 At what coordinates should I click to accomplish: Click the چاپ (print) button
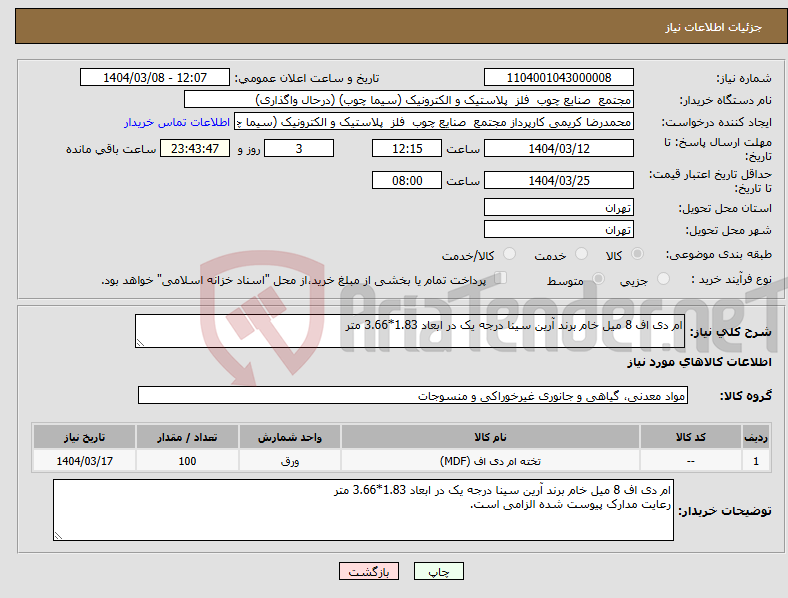[x=438, y=571]
